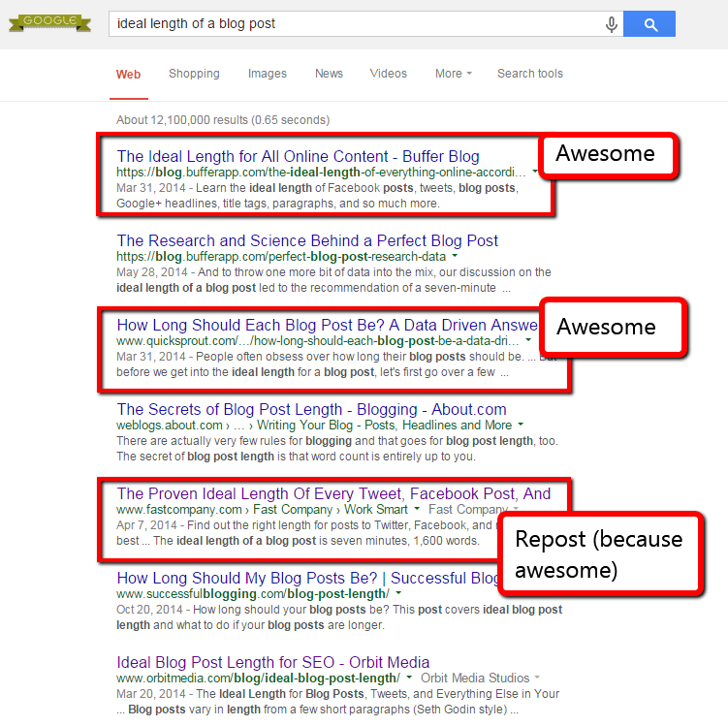Click 'There are actually very few rules' snippet
This screenshot has width=728, height=726.
click(x=337, y=449)
